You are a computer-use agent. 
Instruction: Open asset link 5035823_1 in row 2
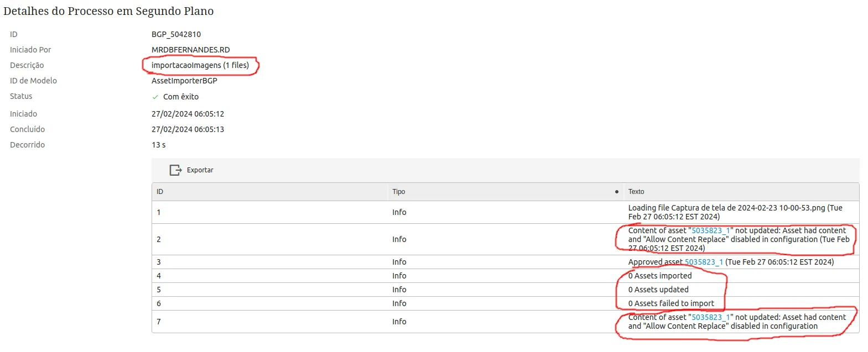[711, 230]
